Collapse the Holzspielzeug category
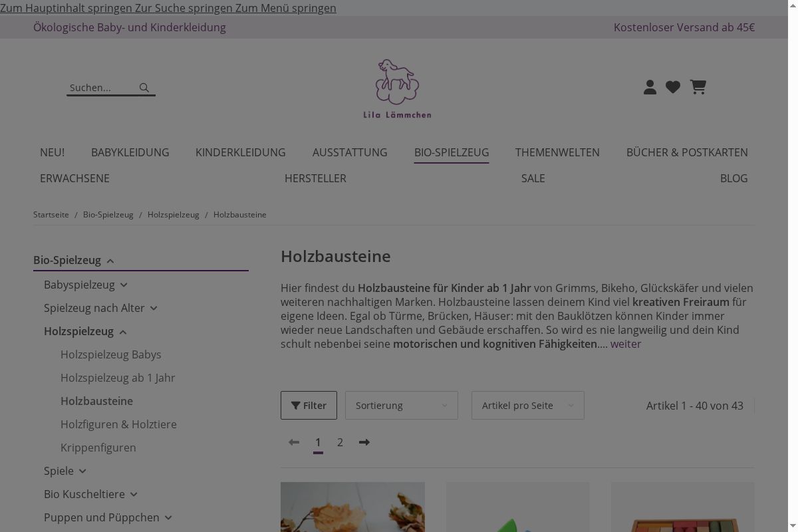 tap(123, 332)
